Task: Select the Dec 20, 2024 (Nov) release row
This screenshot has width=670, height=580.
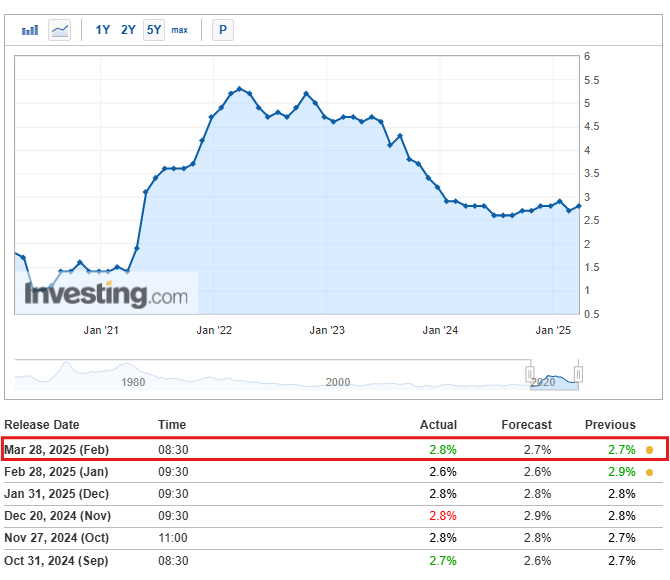Action: point(333,516)
